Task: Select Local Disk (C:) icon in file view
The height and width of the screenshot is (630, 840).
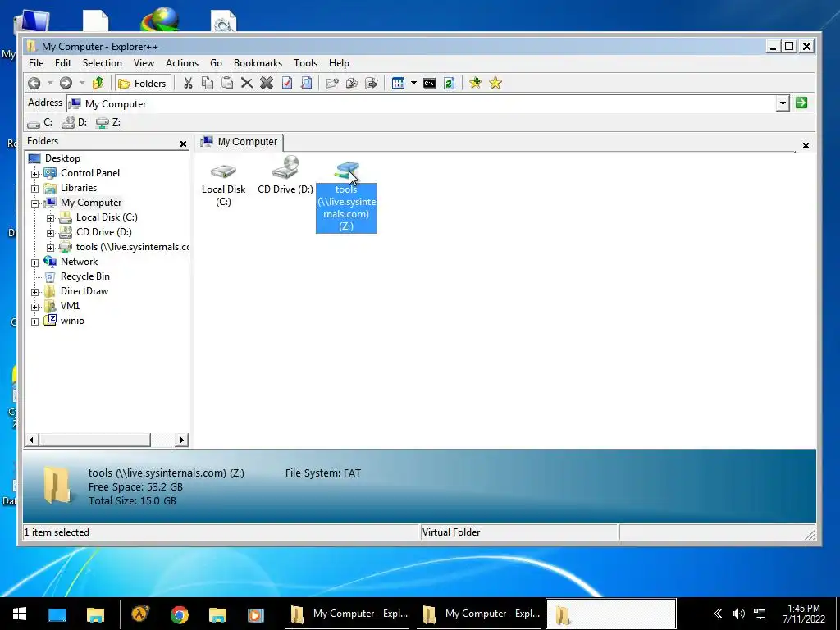Action: (223, 182)
